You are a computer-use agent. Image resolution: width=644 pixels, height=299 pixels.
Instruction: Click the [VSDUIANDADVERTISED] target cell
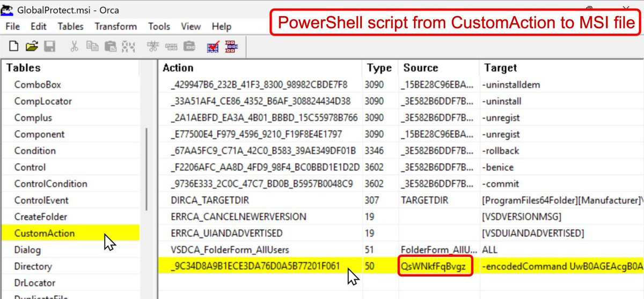(x=533, y=233)
